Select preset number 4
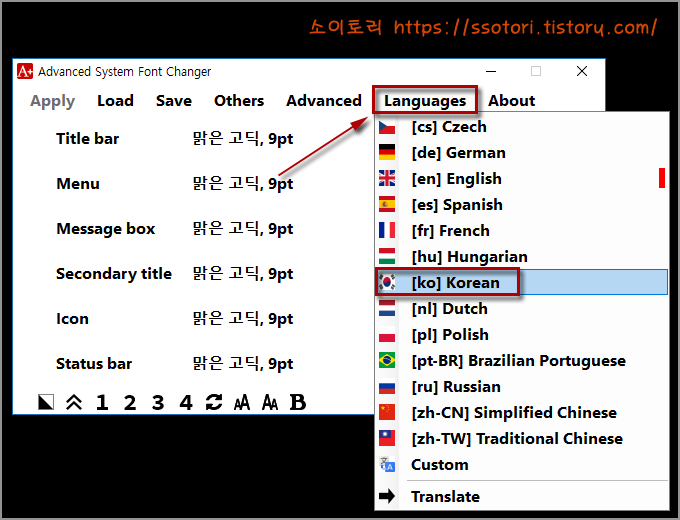This screenshot has height=520, width=680. tap(186, 402)
